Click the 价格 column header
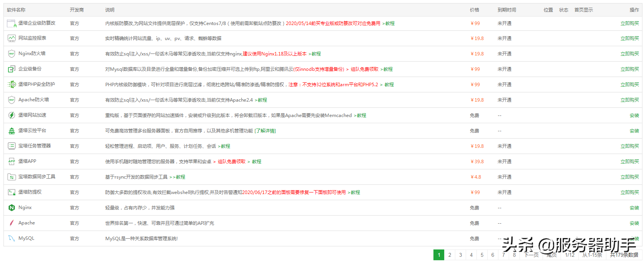Screen dimensions: 644x261 (475, 10)
